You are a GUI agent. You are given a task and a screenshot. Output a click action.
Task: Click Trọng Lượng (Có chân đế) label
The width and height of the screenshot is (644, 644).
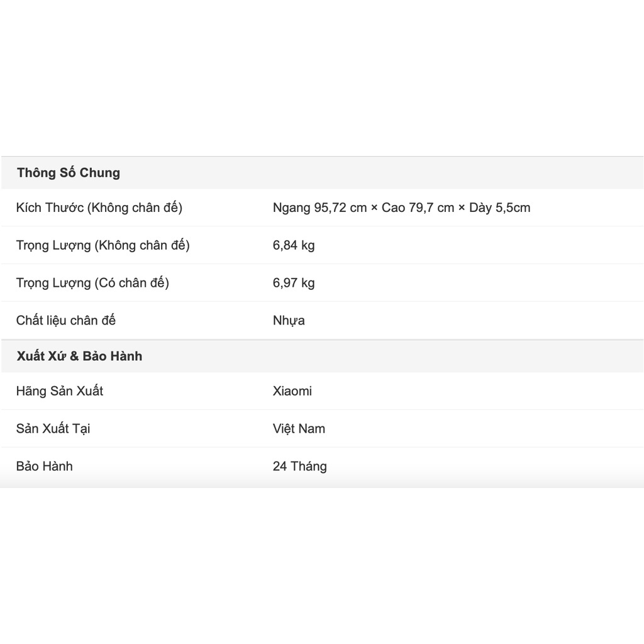(x=92, y=283)
